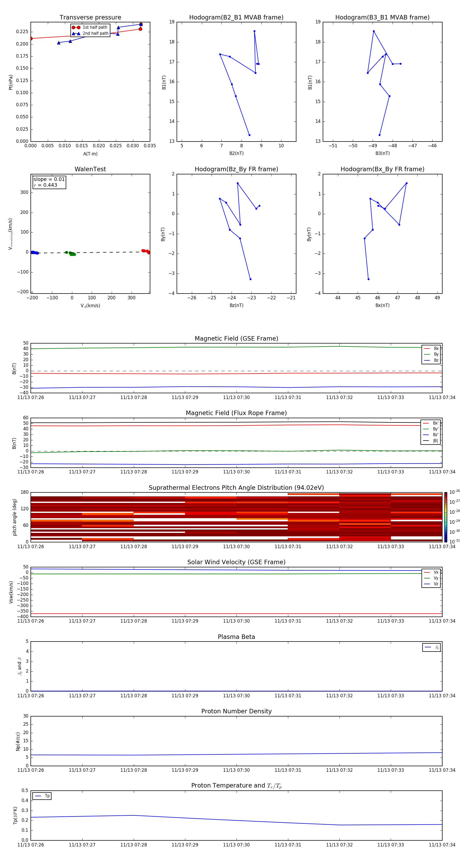Click the By' legend entry in Flux Rope plot

coord(431,429)
